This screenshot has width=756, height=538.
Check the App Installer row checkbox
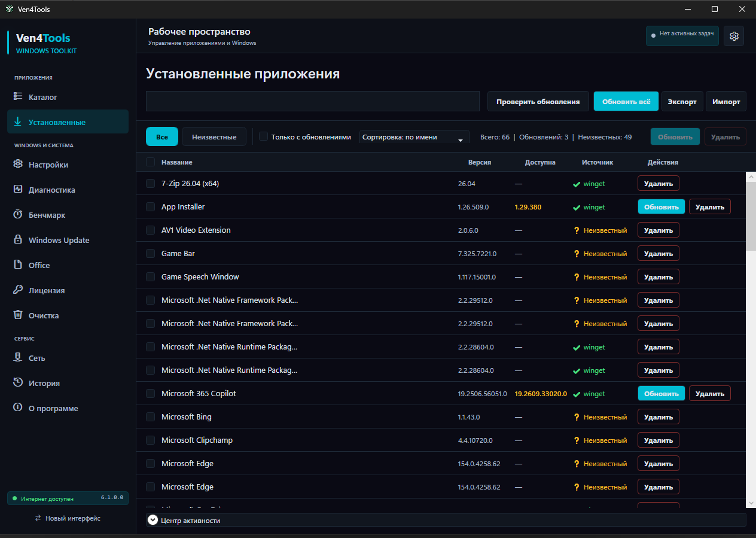(x=150, y=207)
